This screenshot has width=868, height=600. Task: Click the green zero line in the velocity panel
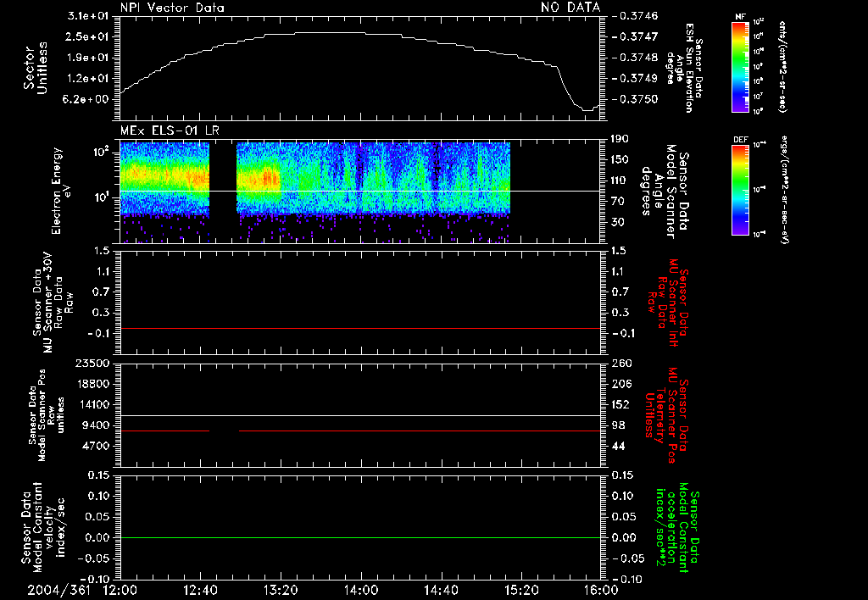point(359,537)
